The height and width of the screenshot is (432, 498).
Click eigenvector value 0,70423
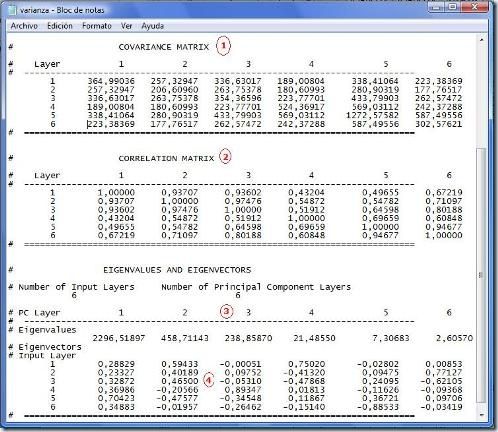click(x=116, y=398)
